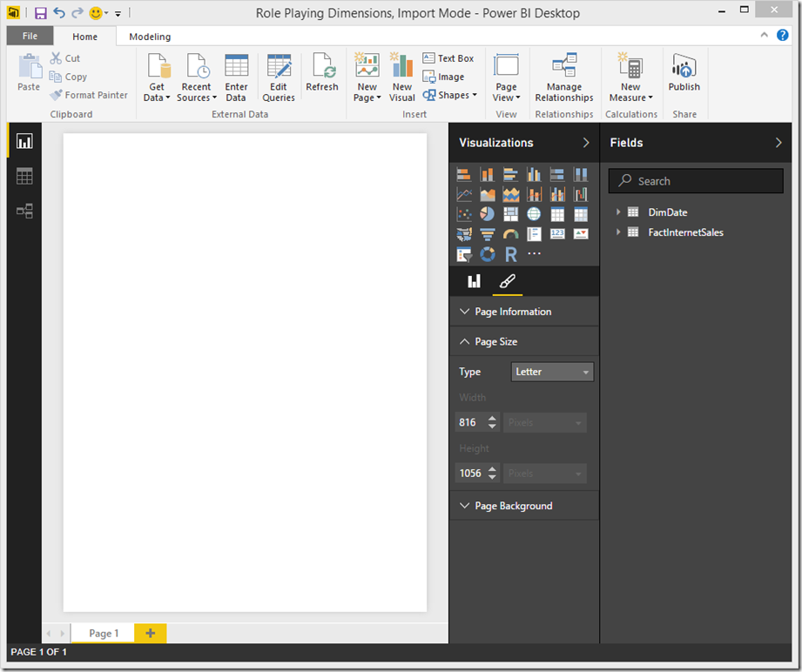802x672 pixels.
Task: Open the Format paintbrush tab
Action: [x=507, y=281]
